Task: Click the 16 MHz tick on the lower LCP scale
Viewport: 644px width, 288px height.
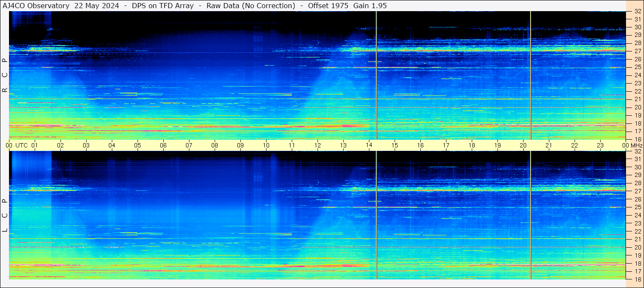Action: (637, 279)
